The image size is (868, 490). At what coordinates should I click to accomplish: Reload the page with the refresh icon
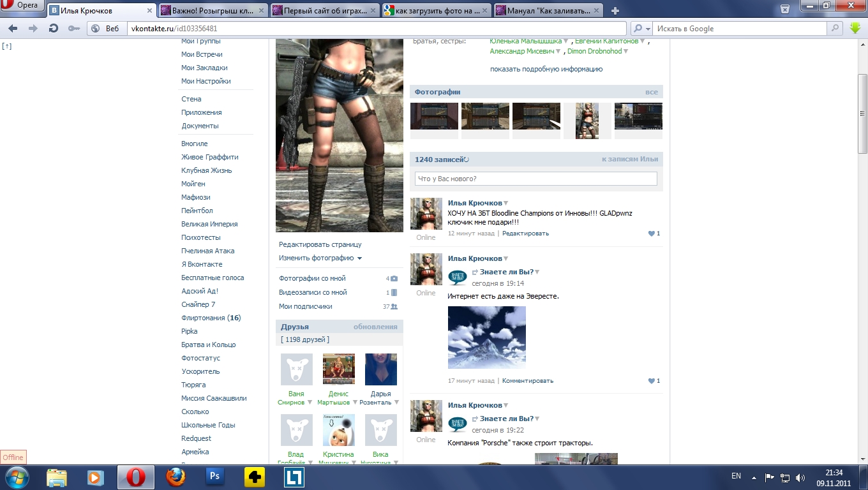coord(54,29)
